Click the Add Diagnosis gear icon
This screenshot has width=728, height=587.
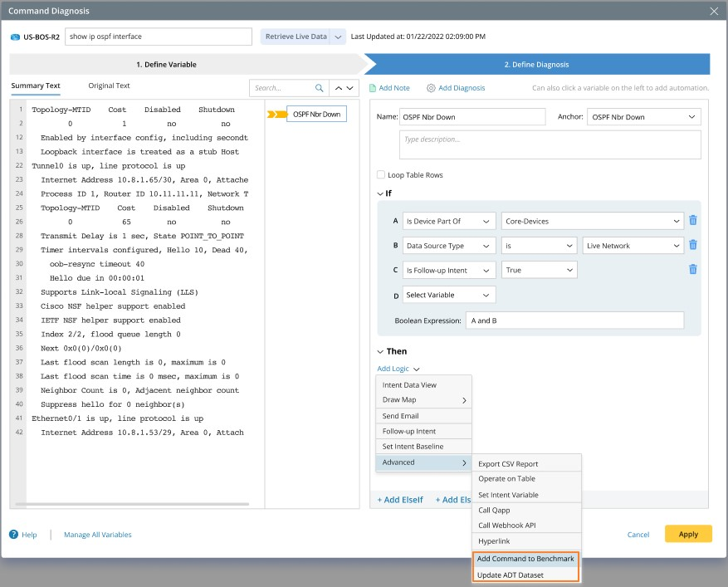click(431, 88)
